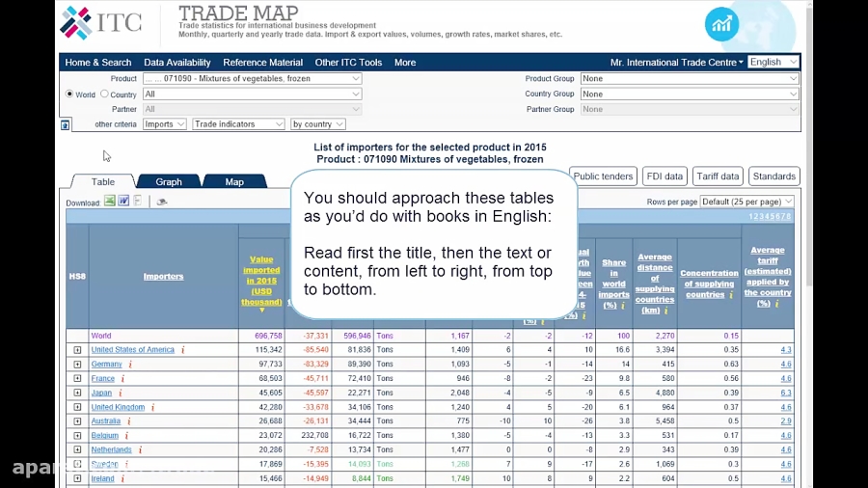Expand the Belgium row
The image size is (868, 488).
coord(77,436)
